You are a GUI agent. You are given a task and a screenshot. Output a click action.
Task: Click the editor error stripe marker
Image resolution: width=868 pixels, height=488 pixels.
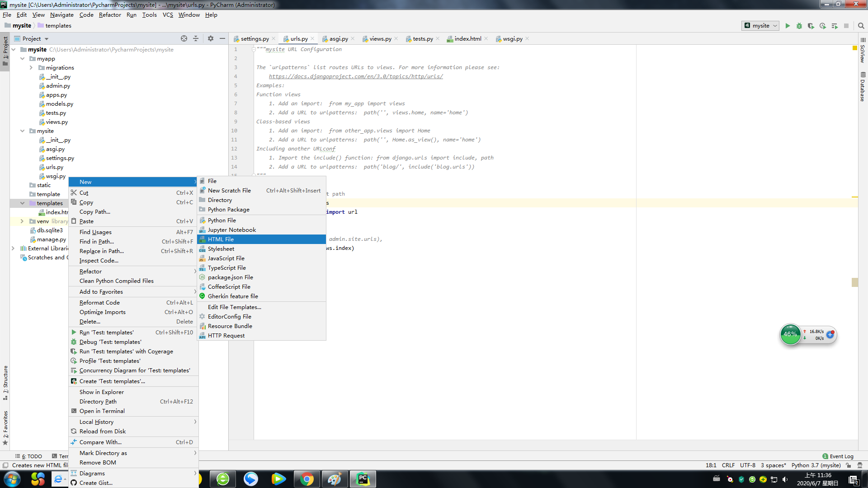click(x=854, y=282)
